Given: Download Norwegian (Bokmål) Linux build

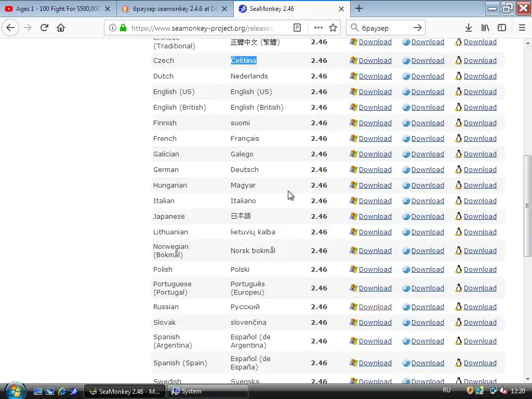Looking at the screenshot, I should pyautogui.click(x=480, y=251).
